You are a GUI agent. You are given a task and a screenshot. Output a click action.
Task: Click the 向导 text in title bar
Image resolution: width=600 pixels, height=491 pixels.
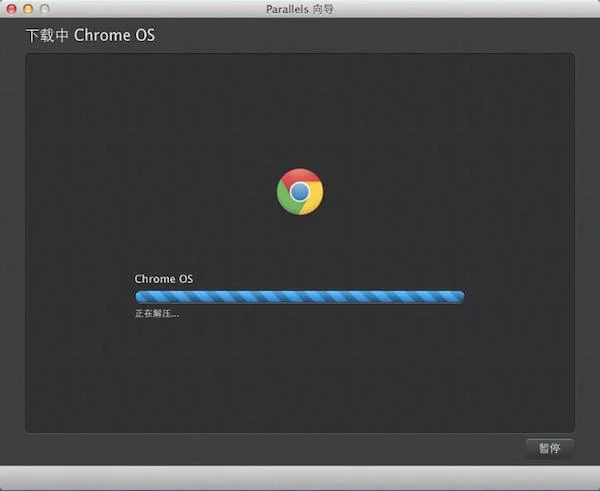(323, 9)
